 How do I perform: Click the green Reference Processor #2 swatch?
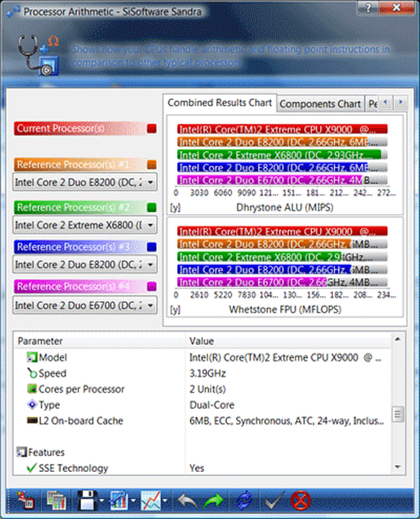click(x=152, y=207)
